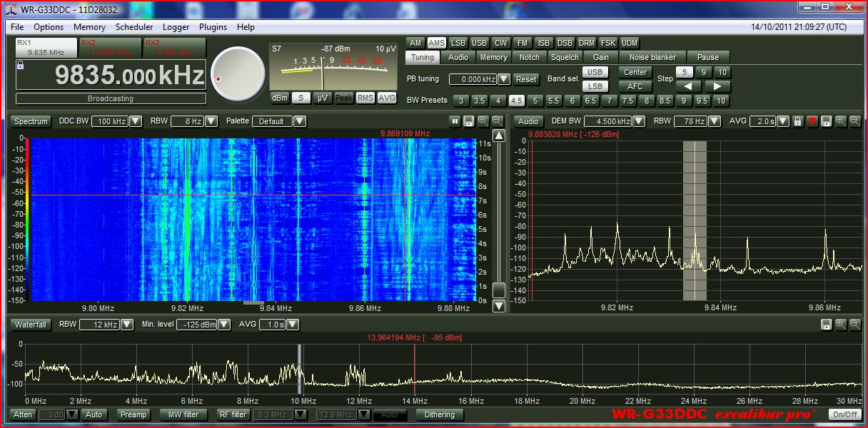
Task: Click the Preamp button
Action: click(133, 414)
